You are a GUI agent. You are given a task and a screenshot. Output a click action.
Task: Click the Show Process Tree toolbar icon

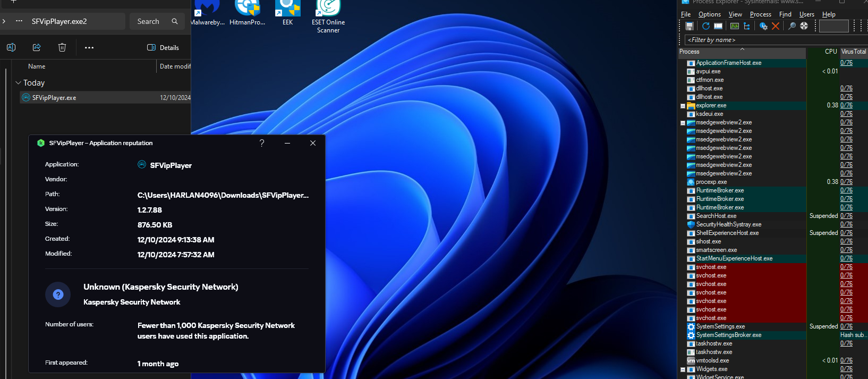(747, 26)
